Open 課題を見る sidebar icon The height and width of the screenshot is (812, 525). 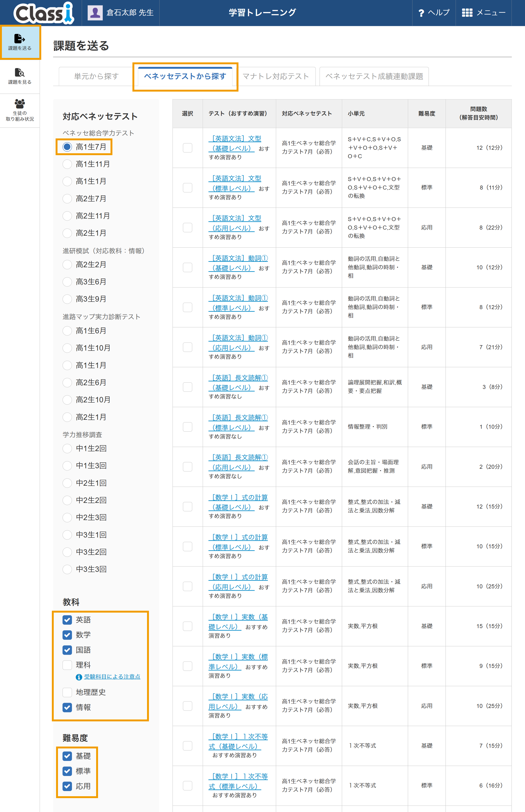coord(20,76)
